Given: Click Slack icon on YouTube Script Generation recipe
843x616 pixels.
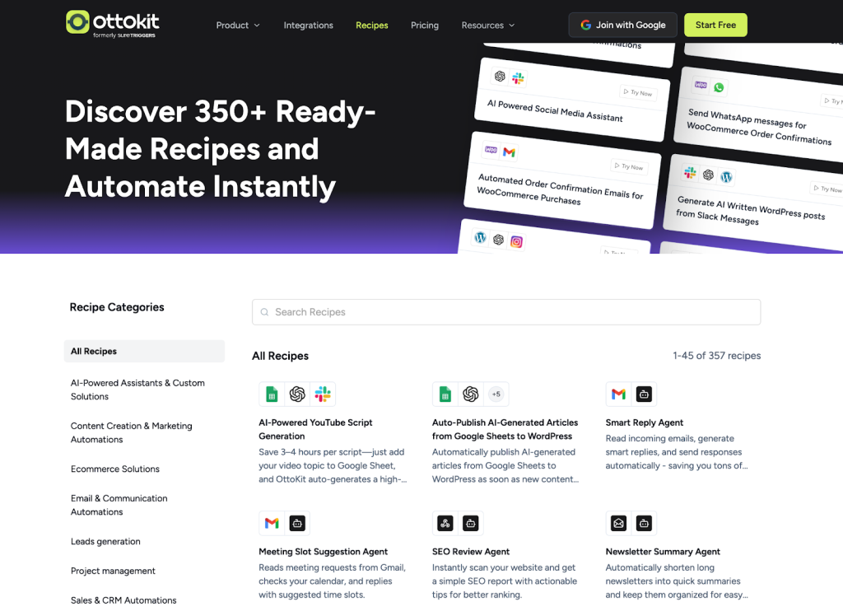Looking at the screenshot, I should pos(323,394).
